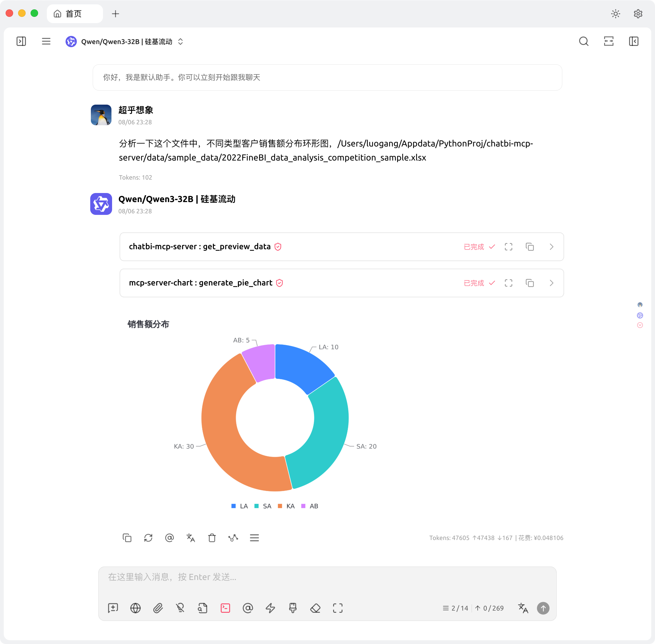Delete the assistant message
Viewport: 655px width, 644px height.
tap(212, 538)
